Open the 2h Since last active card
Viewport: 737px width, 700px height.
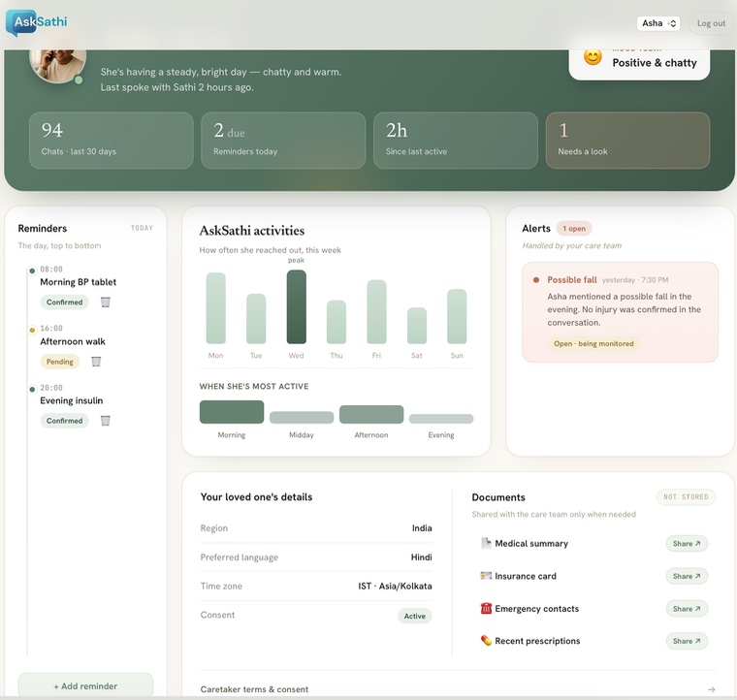pos(456,141)
